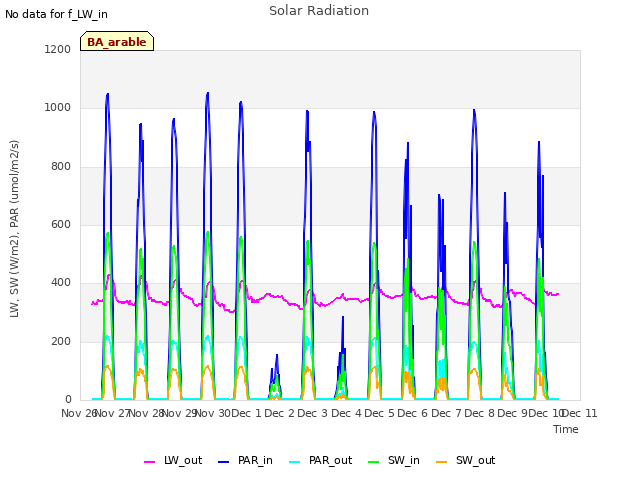Click the 1200 y-axis tick label
This screenshot has width=640, height=480.
point(58,49)
